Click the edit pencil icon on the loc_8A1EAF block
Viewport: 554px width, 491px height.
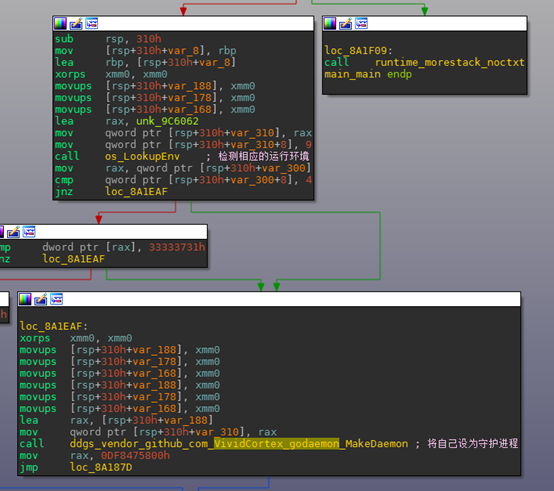tap(41, 299)
